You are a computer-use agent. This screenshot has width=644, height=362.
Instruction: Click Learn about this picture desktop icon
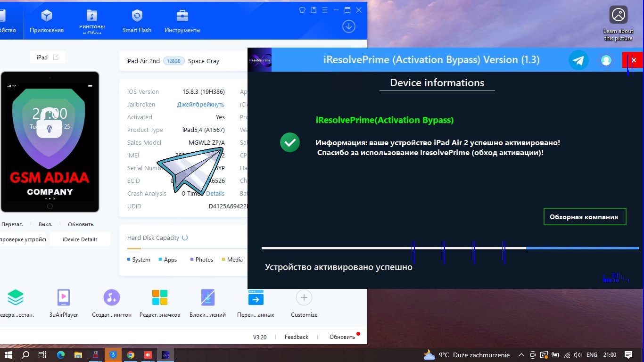tap(618, 24)
